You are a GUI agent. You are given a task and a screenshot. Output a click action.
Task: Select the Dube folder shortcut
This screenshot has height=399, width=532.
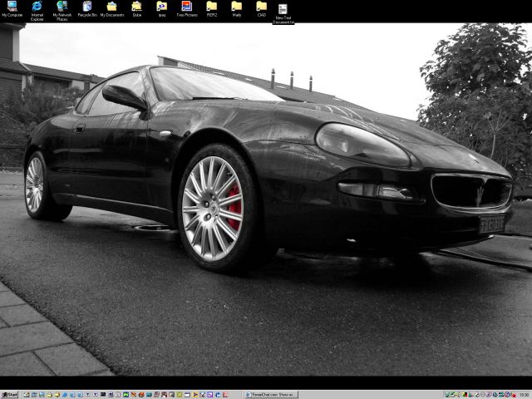pyautogui.click(x=136, y=9)
